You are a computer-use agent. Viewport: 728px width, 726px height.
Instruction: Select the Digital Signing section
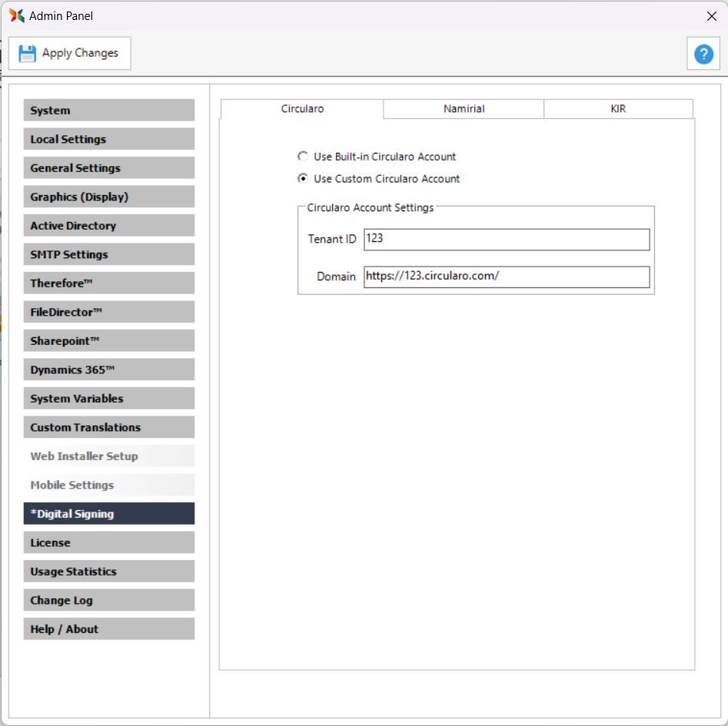click(x=109, y=513)
